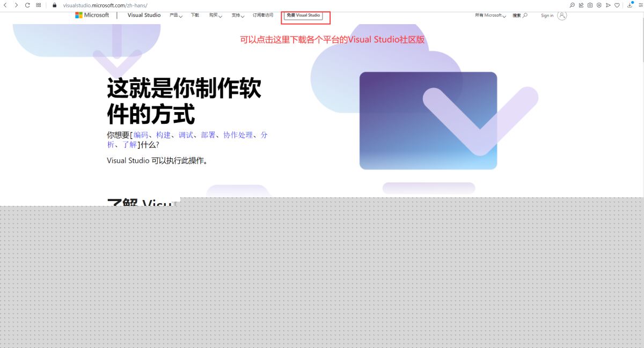Click the 免费 Visual Studio button
Viewport: 644px width, 348px height.
(303, 16)
